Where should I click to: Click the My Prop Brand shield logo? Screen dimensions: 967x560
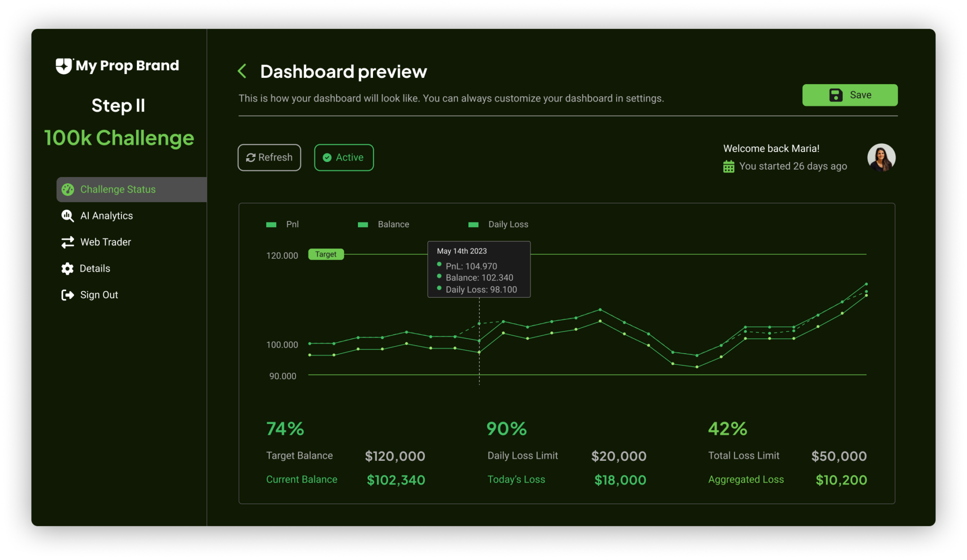(x=64, y=66)
